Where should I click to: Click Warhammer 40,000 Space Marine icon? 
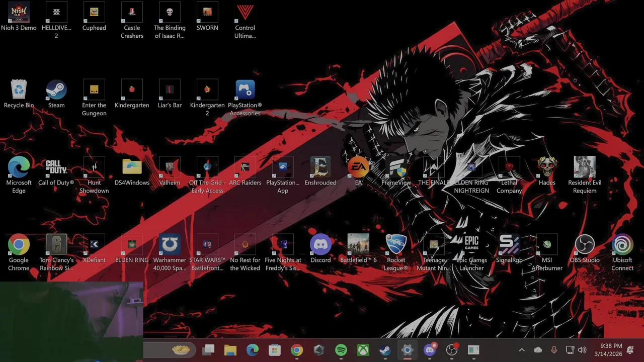[x=170, y=253]
